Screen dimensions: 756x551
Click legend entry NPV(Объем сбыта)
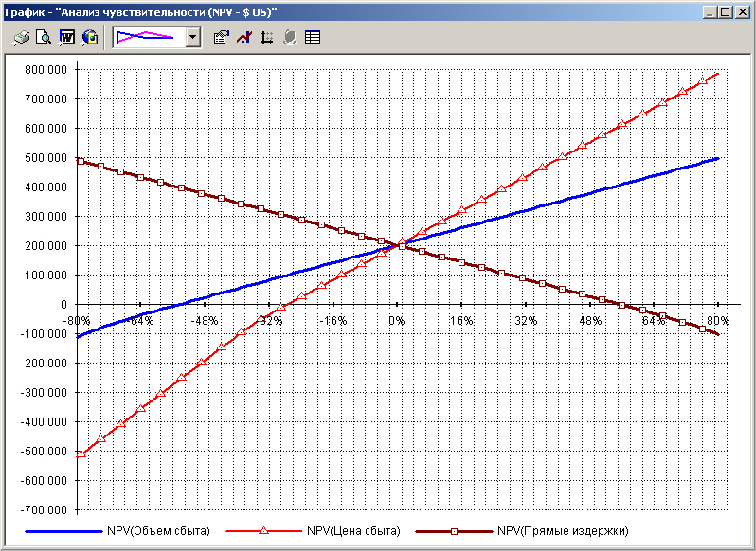pos(158,531)
